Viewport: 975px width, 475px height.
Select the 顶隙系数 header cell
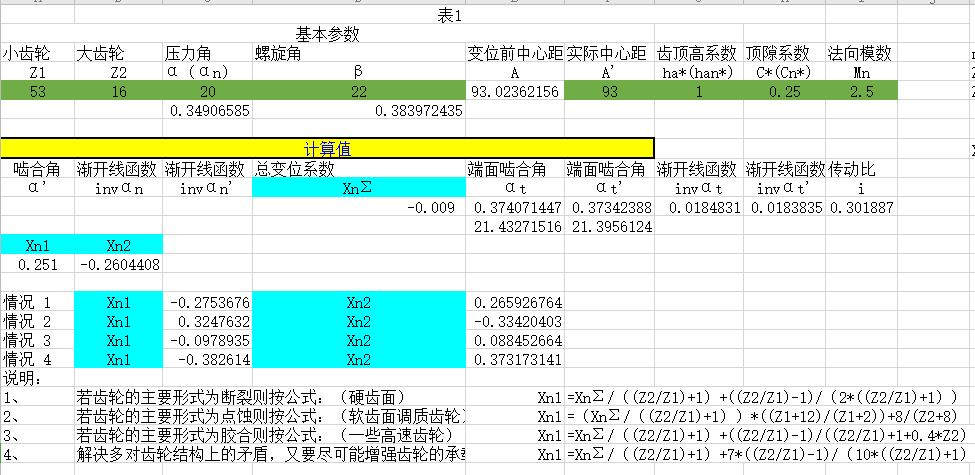click(784, 53)
